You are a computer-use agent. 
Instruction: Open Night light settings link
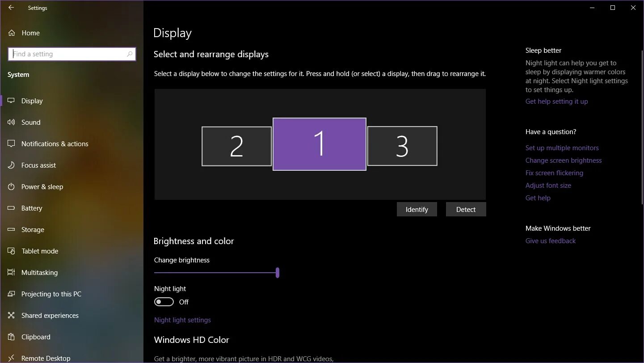click(182, 320)
